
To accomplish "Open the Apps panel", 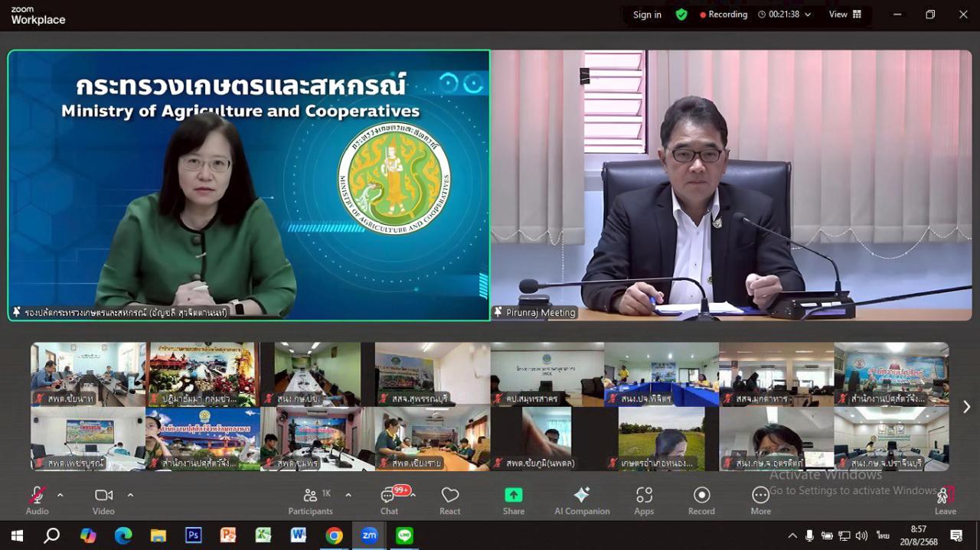I will 644,501.
